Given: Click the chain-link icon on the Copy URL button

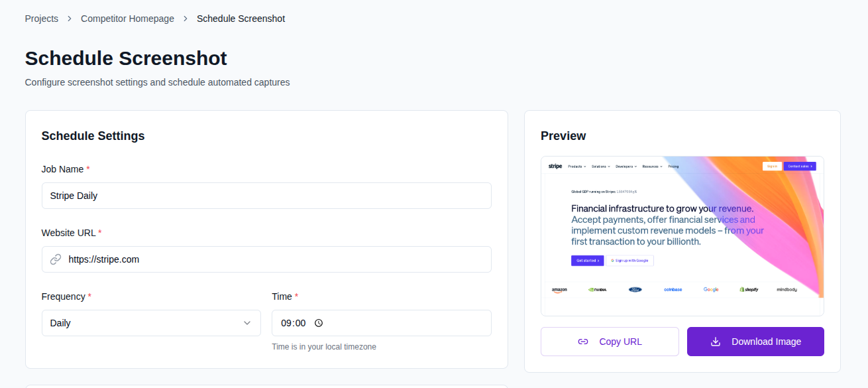Looking at the screenshot, I should click(x=583, y=341).
